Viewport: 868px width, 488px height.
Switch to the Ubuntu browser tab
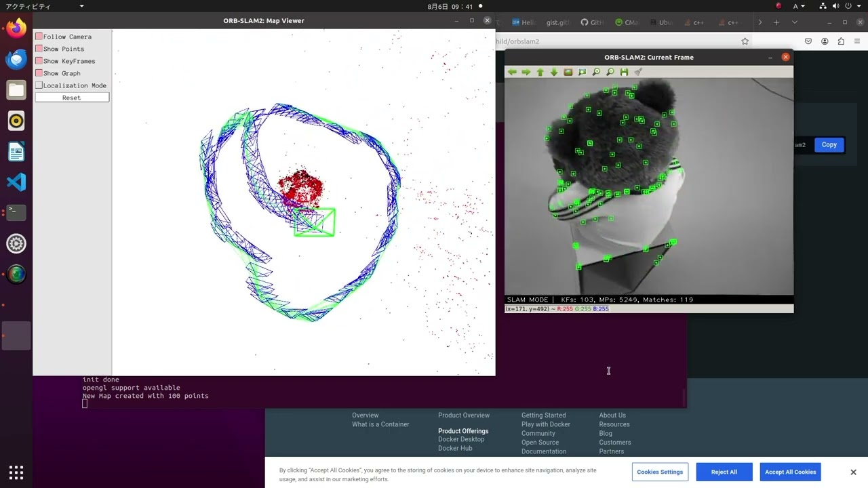(x=662, y=22)
